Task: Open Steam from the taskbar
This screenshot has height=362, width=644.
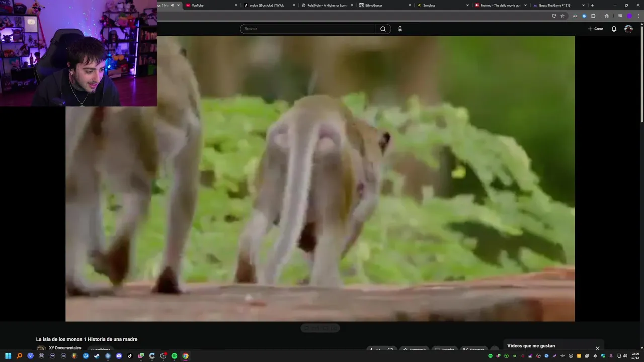Action: pyautogui.click(x=97, y=356)
